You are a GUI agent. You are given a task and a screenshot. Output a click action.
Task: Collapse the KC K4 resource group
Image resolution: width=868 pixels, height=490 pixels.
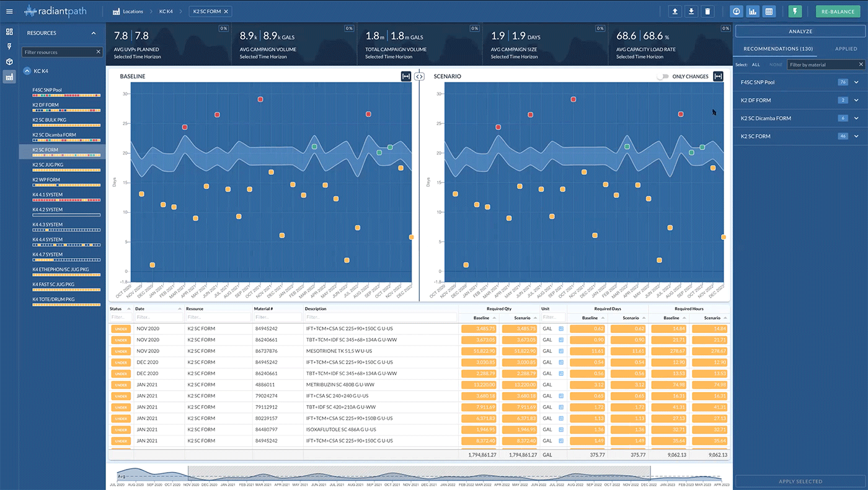(27, 71)
